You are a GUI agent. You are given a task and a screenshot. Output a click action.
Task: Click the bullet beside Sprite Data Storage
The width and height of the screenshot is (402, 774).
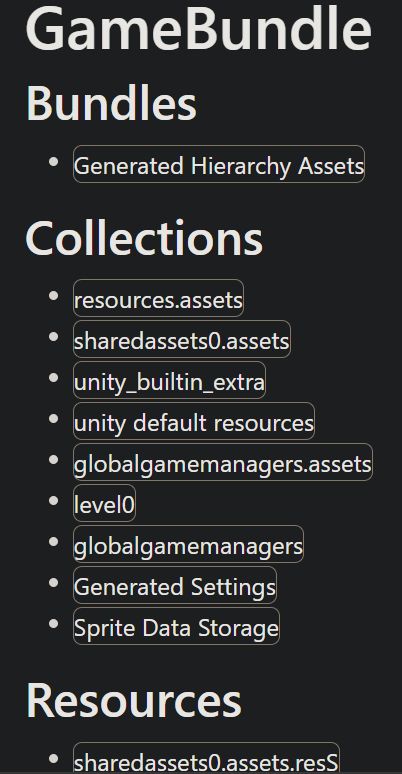pos(54,623)
